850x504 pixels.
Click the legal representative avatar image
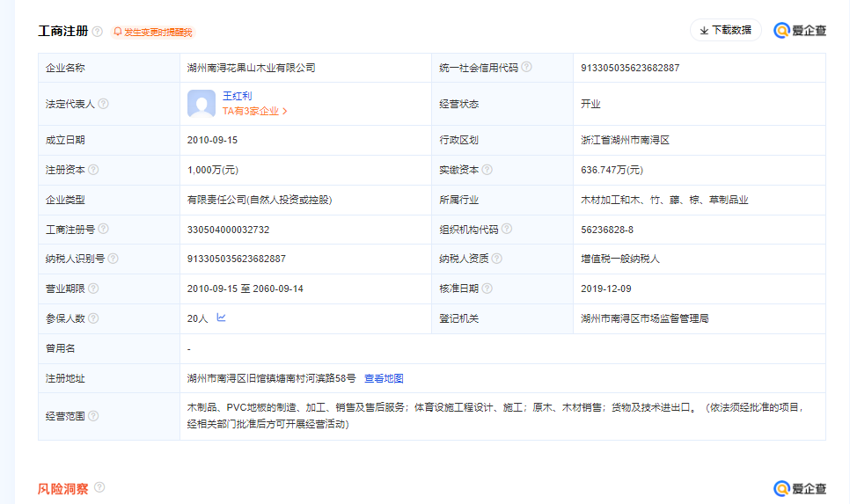pyautogui.click(x=202, y=104)
